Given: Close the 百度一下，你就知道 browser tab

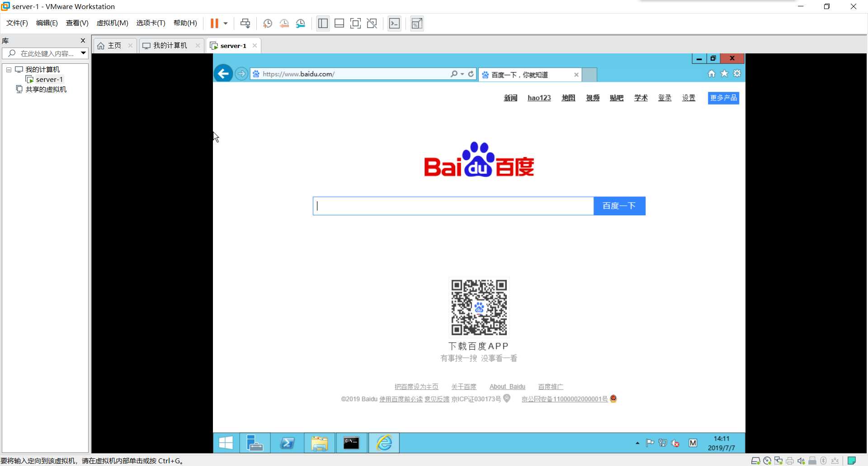Looking at the screenshot, I should 576,75.
